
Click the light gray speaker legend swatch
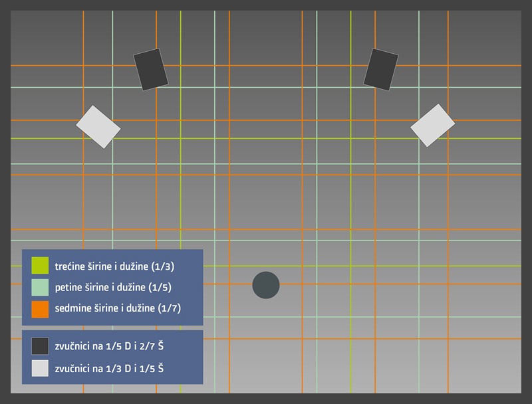point(40,368)
